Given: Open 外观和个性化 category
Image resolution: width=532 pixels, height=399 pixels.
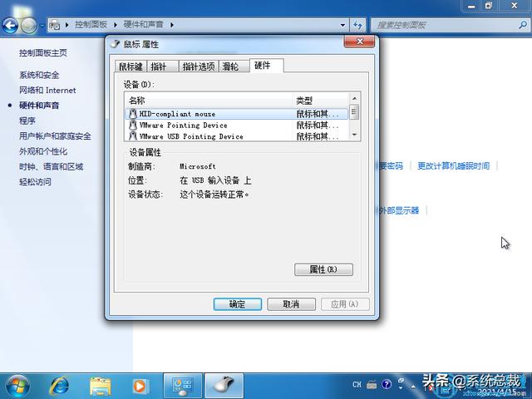Looking at the screenshot, I should (x=43, y=151).
